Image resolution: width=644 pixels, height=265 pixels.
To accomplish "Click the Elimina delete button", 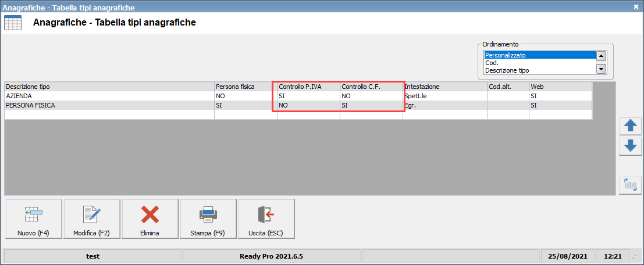I will 150,219.
